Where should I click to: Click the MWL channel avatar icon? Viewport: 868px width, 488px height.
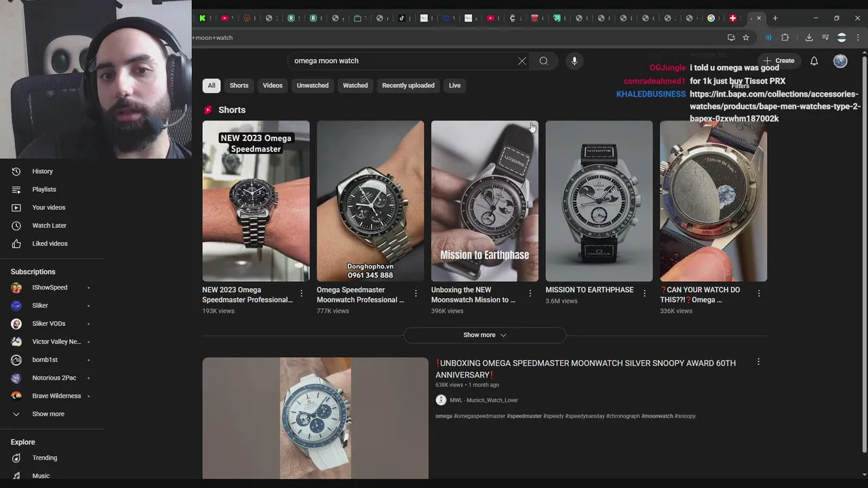(x=441, y=400)
